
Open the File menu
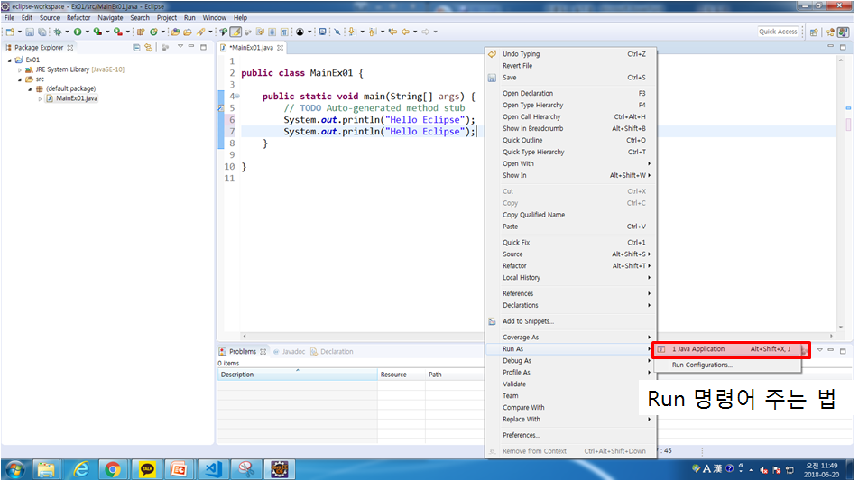click(9, 18)
